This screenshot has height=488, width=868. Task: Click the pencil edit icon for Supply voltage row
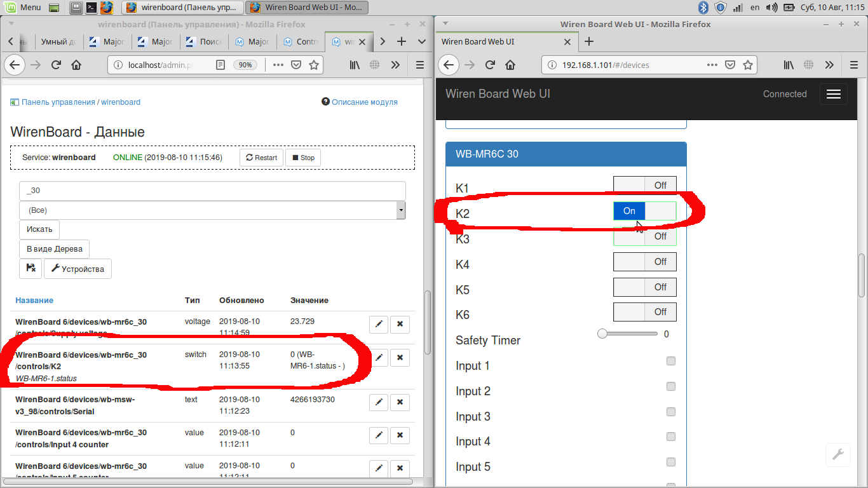coord(378,325)
